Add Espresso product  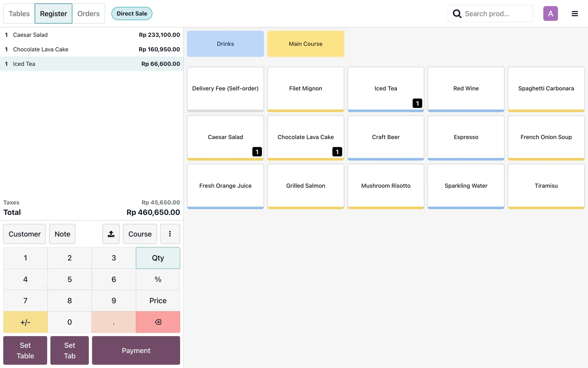pyautogui.click(x=466, y=138)
